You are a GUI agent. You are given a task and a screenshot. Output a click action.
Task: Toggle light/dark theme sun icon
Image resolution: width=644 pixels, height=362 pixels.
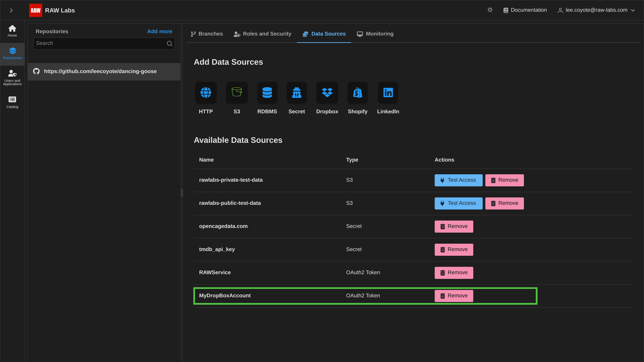490,10
